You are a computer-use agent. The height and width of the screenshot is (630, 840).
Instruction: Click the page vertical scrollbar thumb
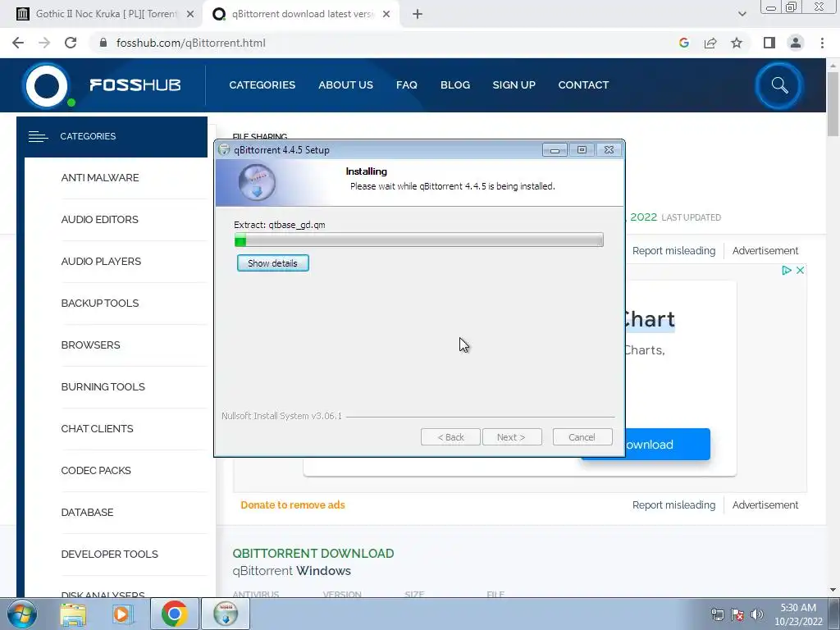833,104
